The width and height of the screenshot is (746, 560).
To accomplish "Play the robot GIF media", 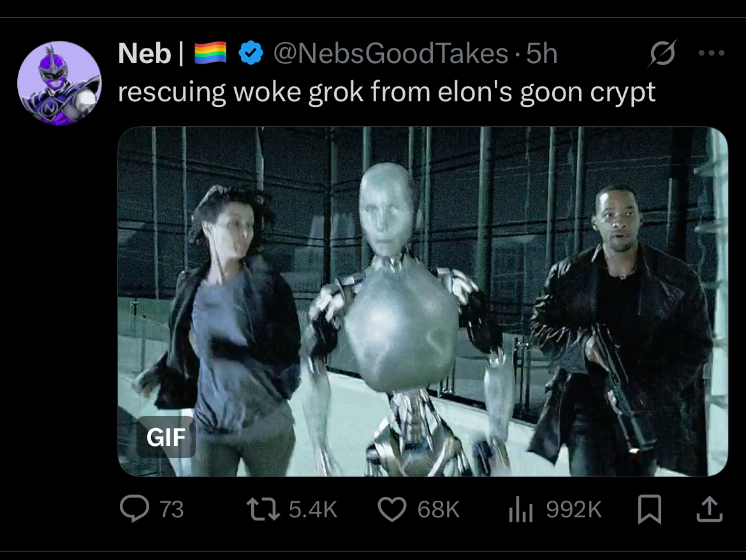I will pos(423,301).
